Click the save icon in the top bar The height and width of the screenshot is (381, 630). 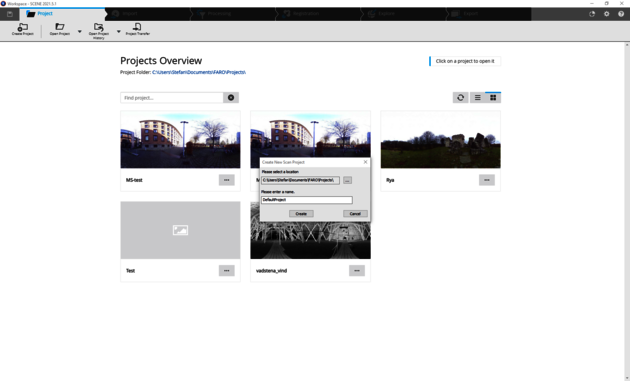(x=10, y=14)
